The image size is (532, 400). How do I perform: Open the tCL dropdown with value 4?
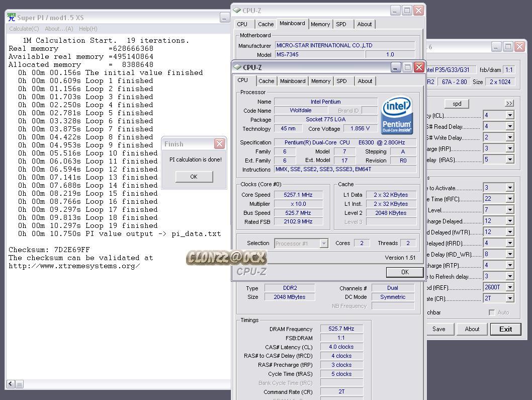point(510,115)
